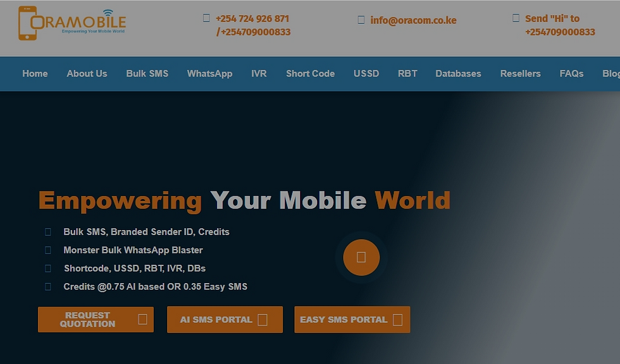Click the /+254709000833 phone number

pos(254,32)
